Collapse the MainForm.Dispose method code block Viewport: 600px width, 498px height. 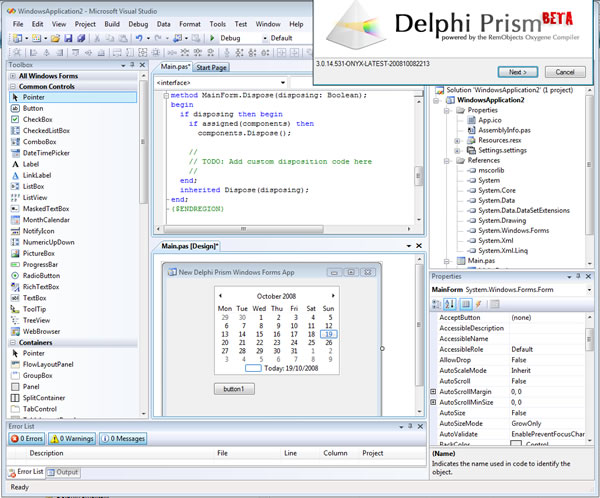click(166, 95)
